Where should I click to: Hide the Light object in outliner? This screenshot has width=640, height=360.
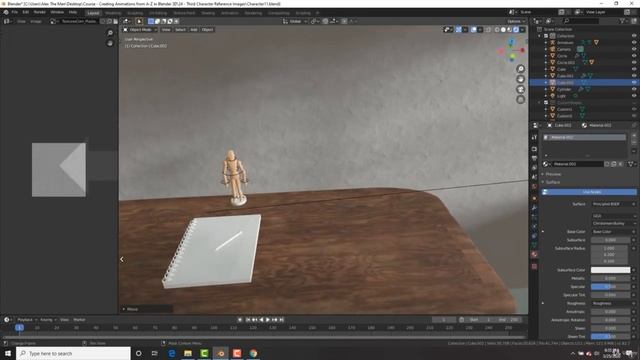tap(634, 96)
